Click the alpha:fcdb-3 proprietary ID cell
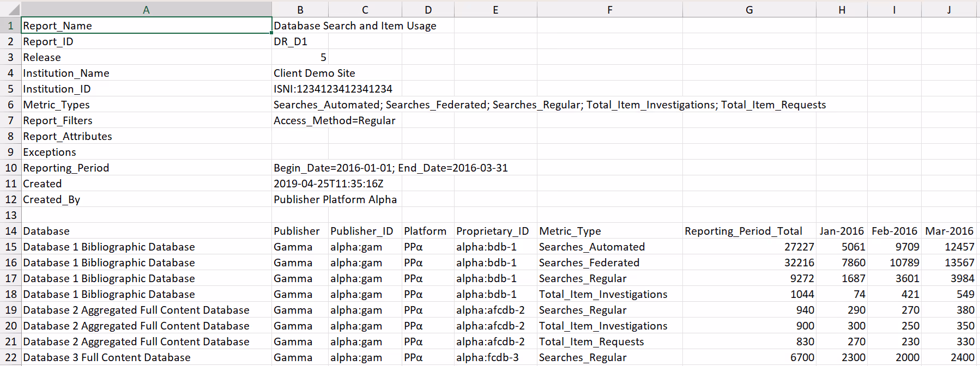This screenshot has width=980, height=366. pyautogui.click(x=495, y=357)
